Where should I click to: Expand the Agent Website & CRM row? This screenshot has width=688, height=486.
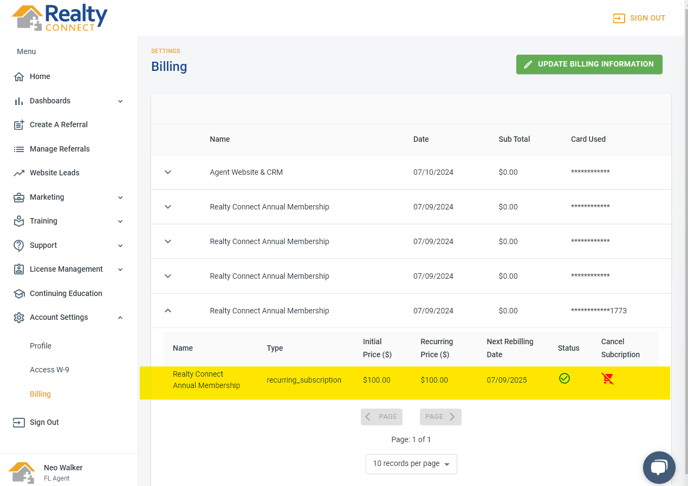[168, 172]
